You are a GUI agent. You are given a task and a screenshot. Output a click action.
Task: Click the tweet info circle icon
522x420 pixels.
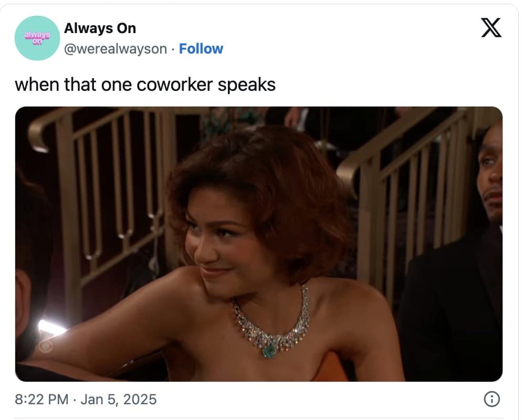pos(492,398)
